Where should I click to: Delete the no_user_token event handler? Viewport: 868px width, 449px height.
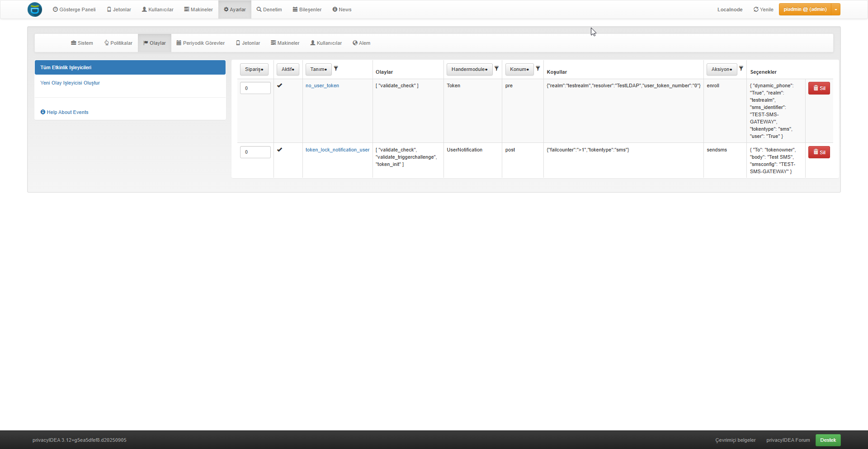pos(819,88)
